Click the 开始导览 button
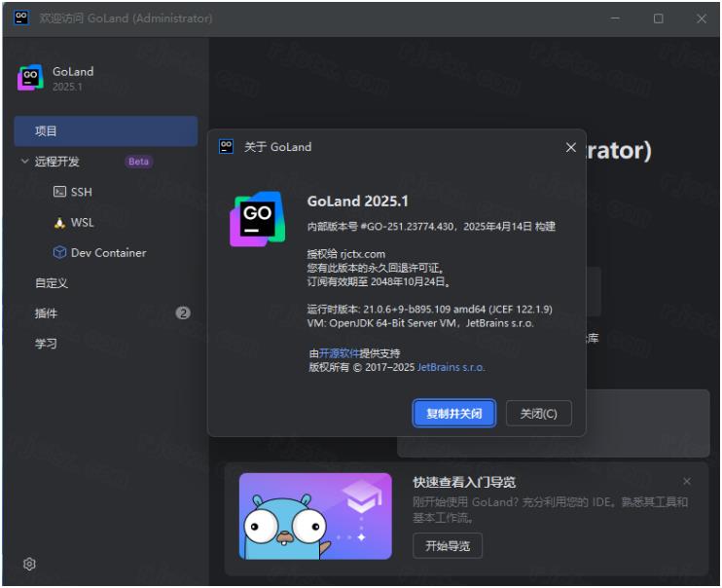Viewport: 722px width, 588px height. (448, 545)
